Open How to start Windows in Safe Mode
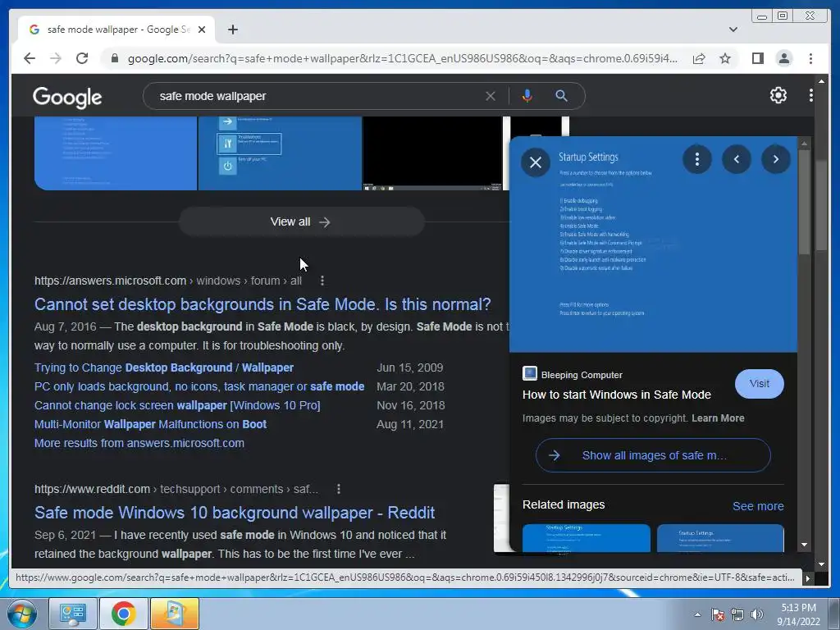The height and width of the screenshot is (630, 840). pos(617,395)
